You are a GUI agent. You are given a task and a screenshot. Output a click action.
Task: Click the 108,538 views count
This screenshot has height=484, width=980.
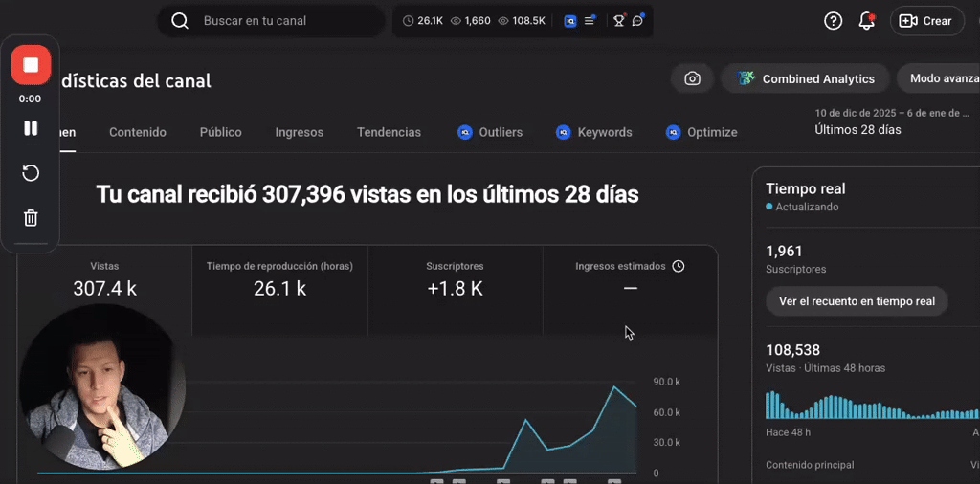tap(792, 350)
